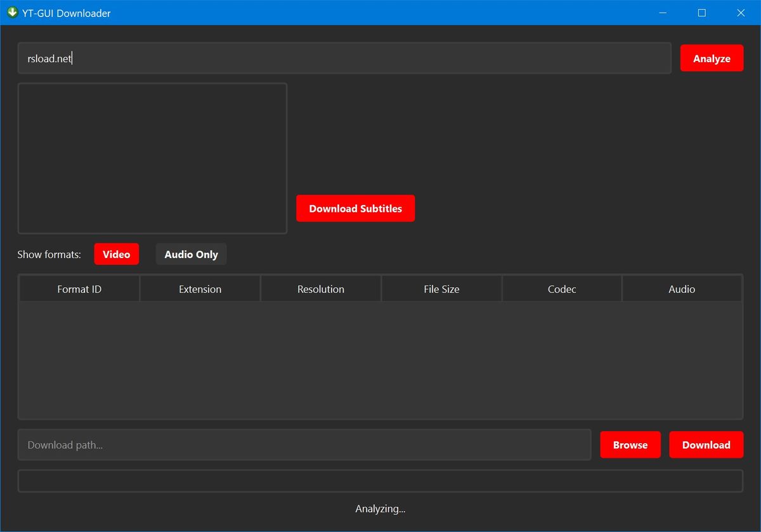Toggle the Video formats filter
The image size is (761, 532).
(x=117, y=254)
